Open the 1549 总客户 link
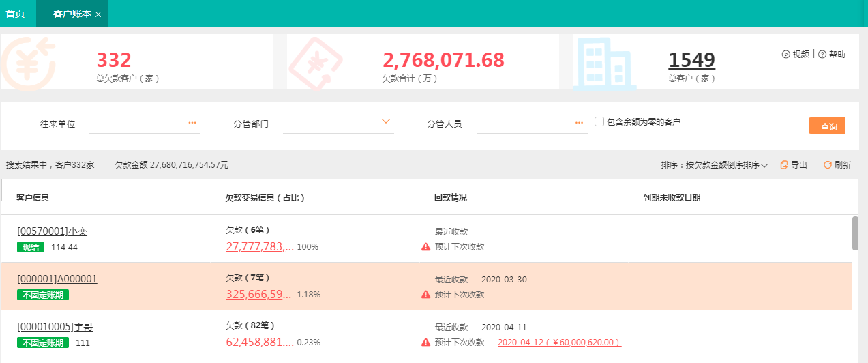The height and width of the screenshot is (363, 868). pyautogui.click(x=691, y=60)
